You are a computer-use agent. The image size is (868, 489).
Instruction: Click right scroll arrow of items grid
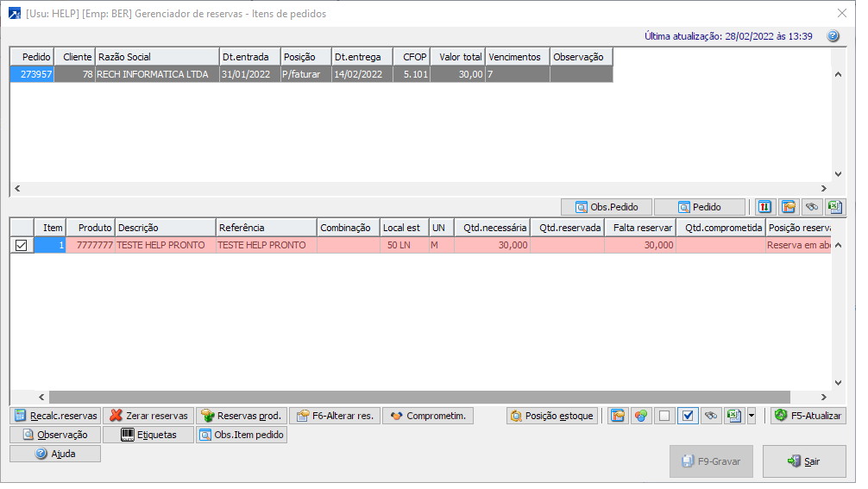point(824,398)
